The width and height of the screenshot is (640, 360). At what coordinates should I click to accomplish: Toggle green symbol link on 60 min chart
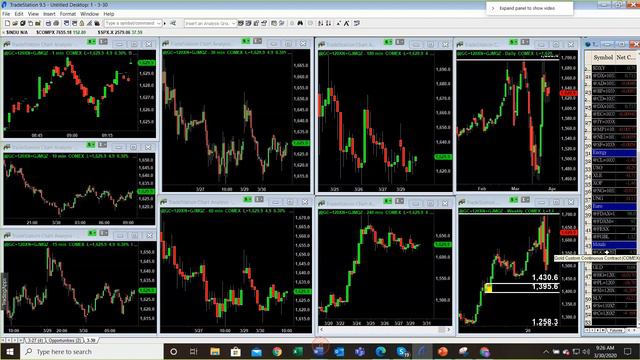point(248,200)
